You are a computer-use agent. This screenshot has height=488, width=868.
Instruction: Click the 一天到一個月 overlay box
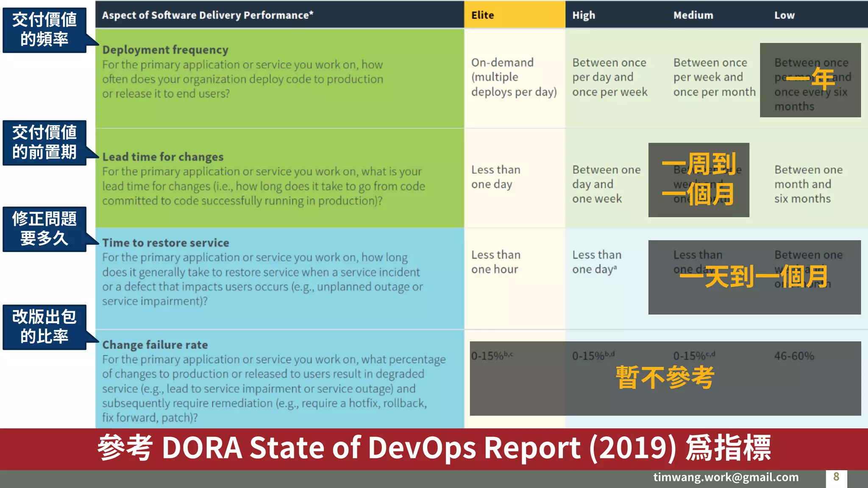pos(754,277)
